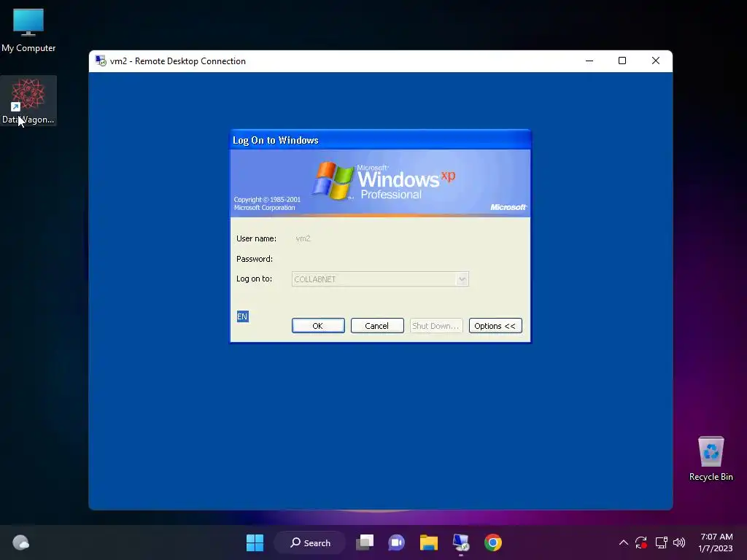This screenshot has height=560, width=747.
Task: Select the DataWagon desktop shortcut
Action: click(28, 101)
